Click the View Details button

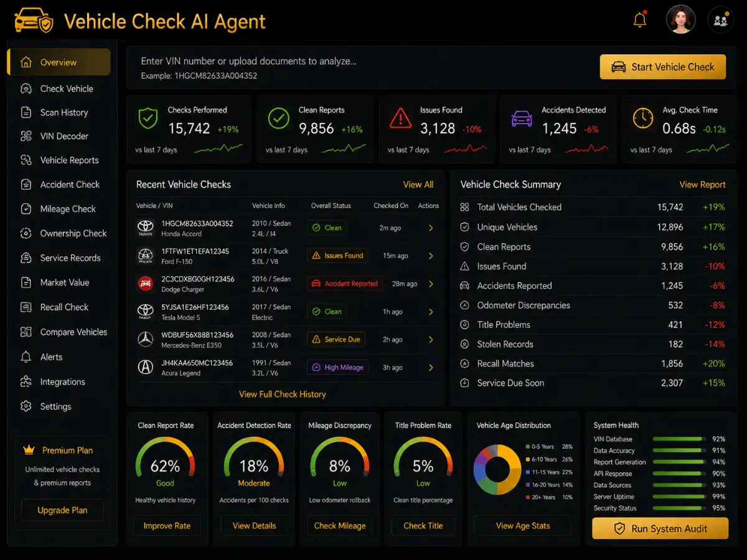254,526
